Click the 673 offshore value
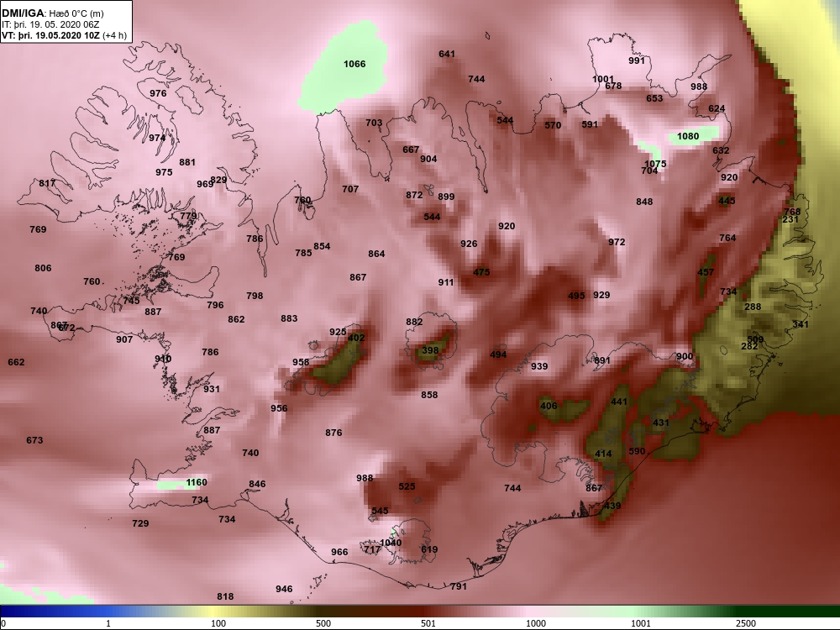Screen dimensions: 840x630 pyautogui.click(x=34, y=440)
